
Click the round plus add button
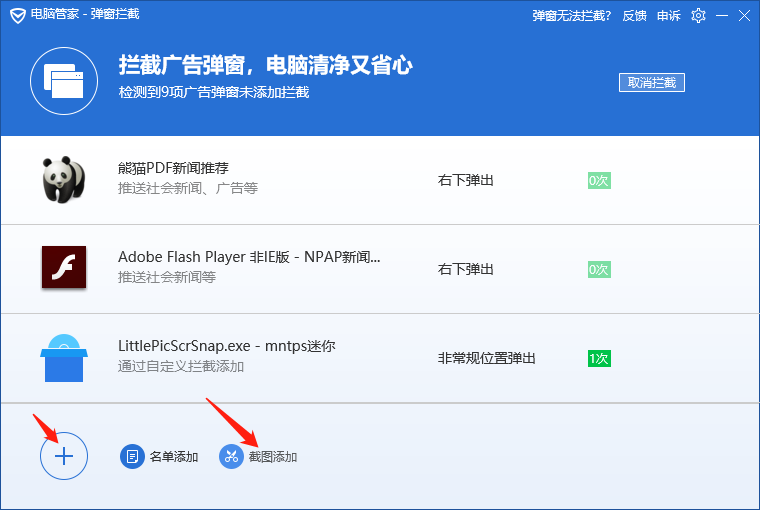tap(64, 457)
